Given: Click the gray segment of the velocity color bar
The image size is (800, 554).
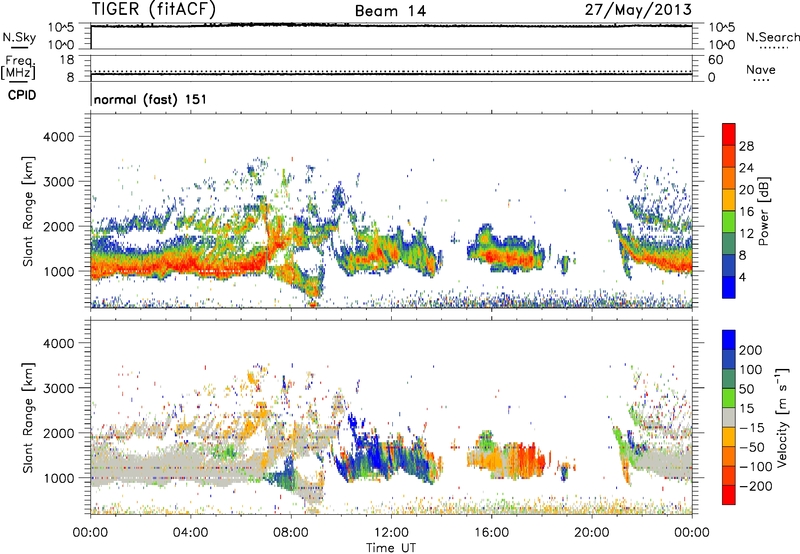Looking at the screenshot, I should [729, 418].
